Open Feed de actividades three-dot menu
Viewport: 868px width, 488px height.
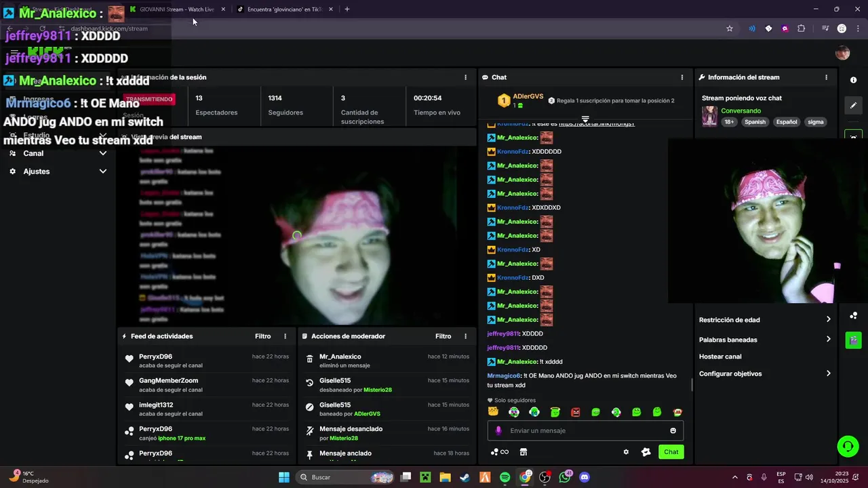point(285,336)
